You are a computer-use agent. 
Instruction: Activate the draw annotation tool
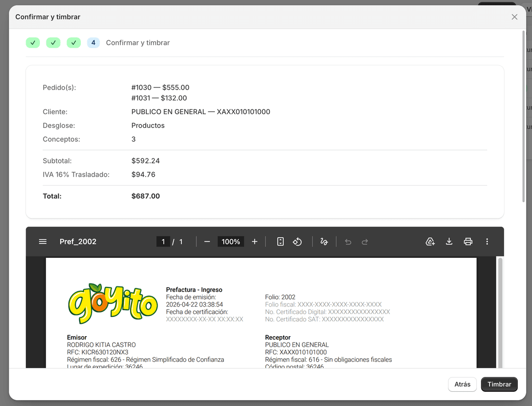point(324,242)
